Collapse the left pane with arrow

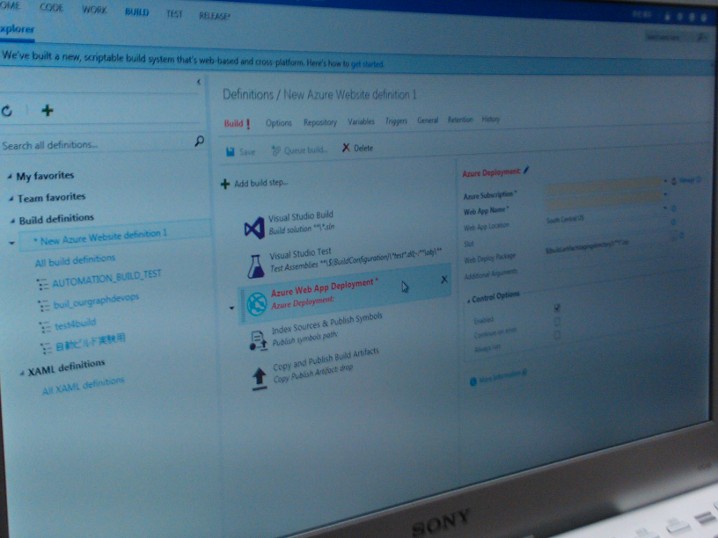click(199, 82)
